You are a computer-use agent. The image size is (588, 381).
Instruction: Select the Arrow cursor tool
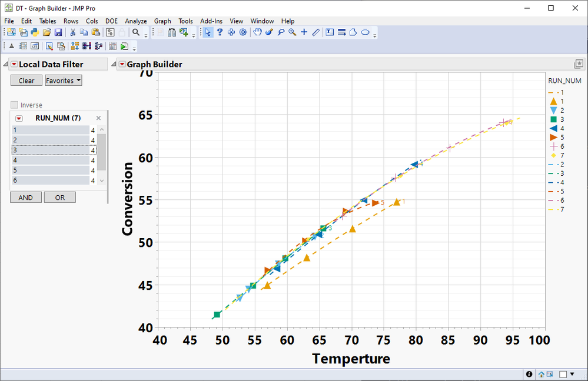[208, 32]
